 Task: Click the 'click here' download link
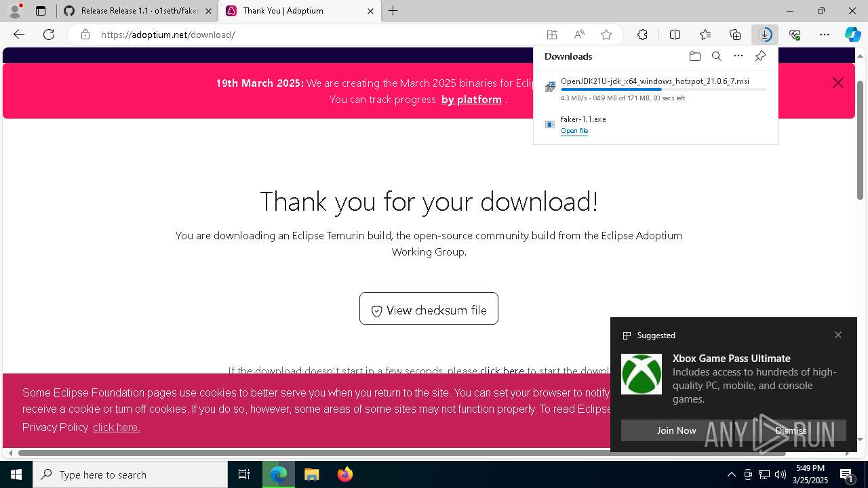click(502, 371)
